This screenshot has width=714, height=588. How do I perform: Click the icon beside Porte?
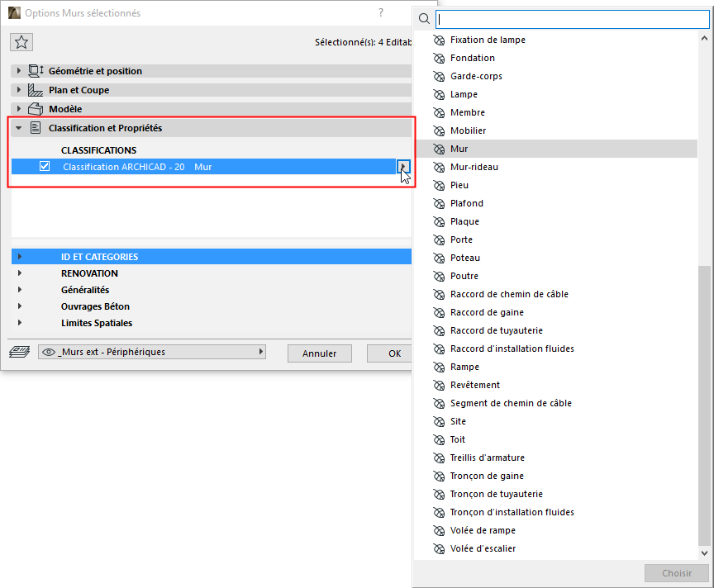pos(439,240)
